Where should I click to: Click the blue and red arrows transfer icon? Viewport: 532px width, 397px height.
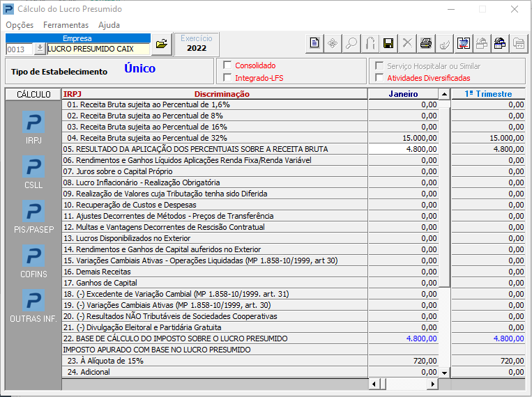click(x=463, y=43)
